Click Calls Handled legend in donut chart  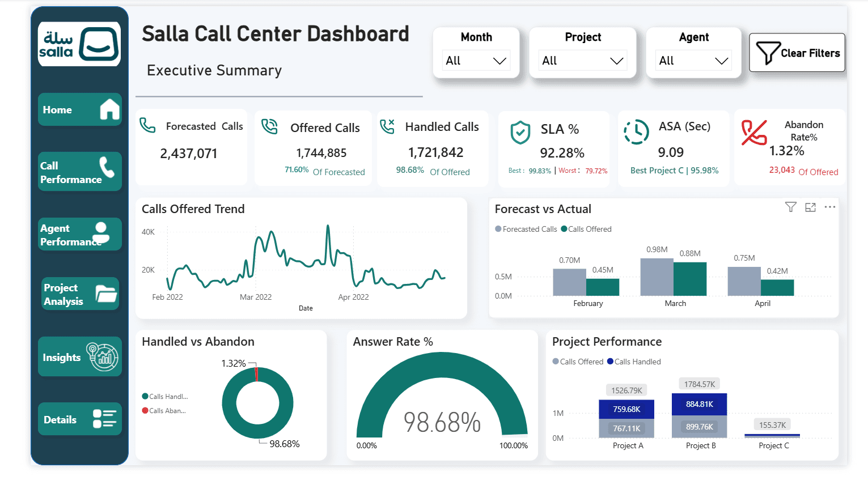165,397
